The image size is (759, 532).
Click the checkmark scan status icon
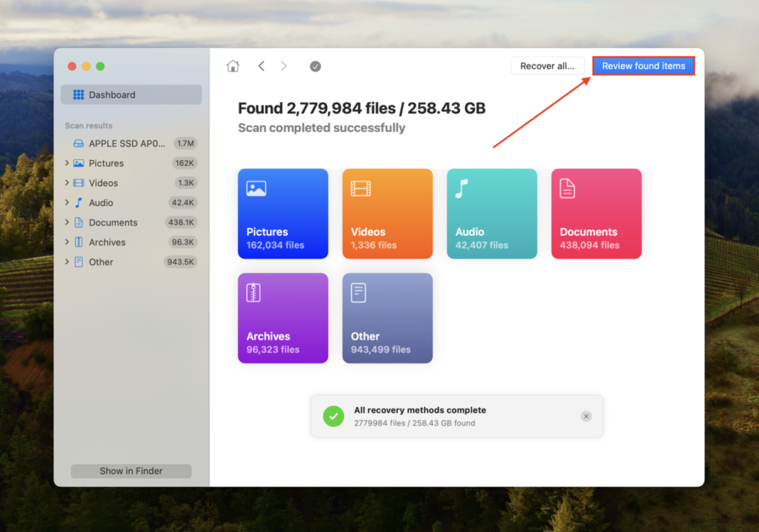pos(315,65)
